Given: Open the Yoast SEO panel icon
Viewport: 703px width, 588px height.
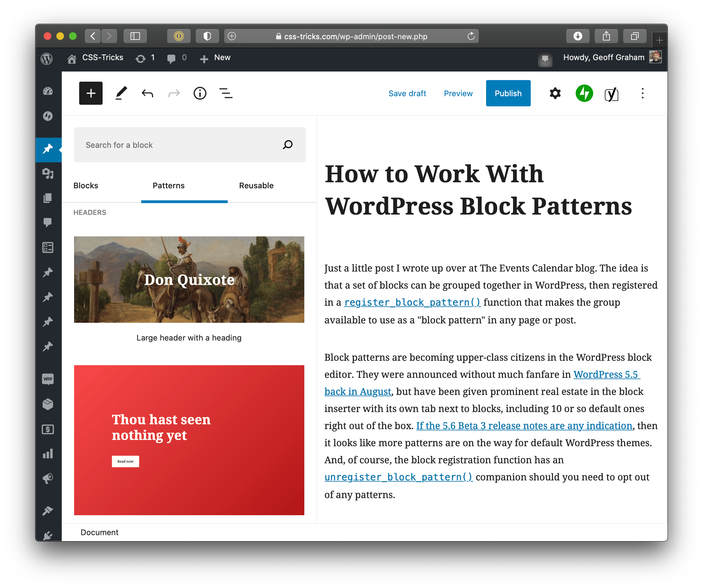Looking at the screenshot, I should point(611,94).
